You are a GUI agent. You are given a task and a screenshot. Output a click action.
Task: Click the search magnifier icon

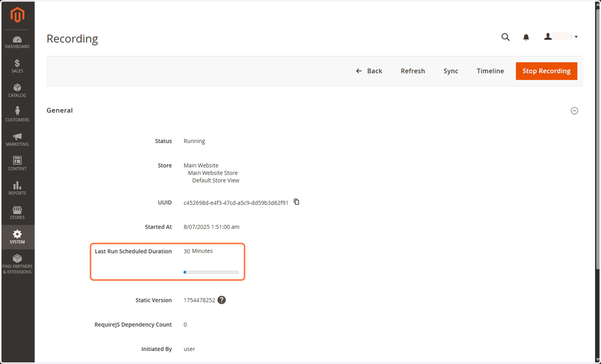(505, 37)
